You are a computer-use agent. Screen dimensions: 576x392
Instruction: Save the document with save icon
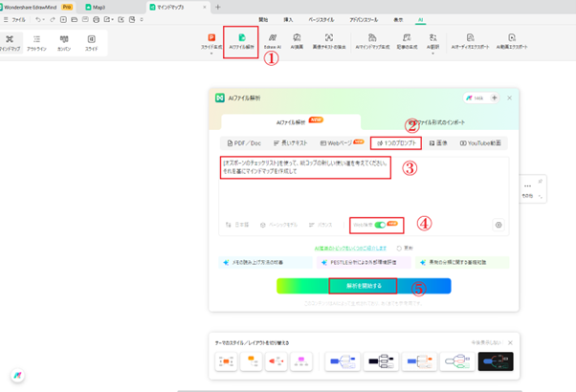(x=85, y=19)
